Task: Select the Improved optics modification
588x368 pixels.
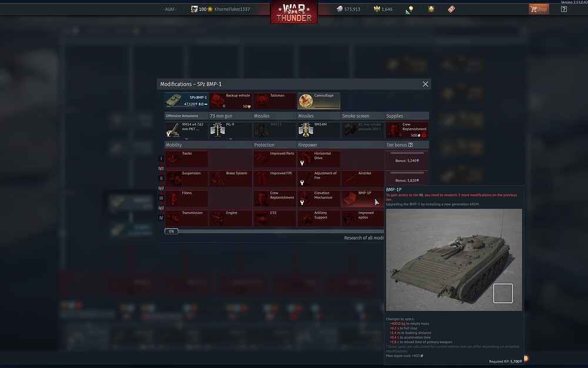Action: [x=363, y=218]
